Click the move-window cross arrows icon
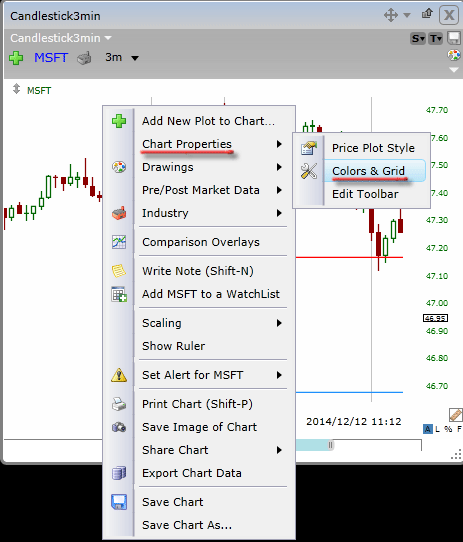The height and width of the screenshot is (542, 463). [x=391, y=15]
